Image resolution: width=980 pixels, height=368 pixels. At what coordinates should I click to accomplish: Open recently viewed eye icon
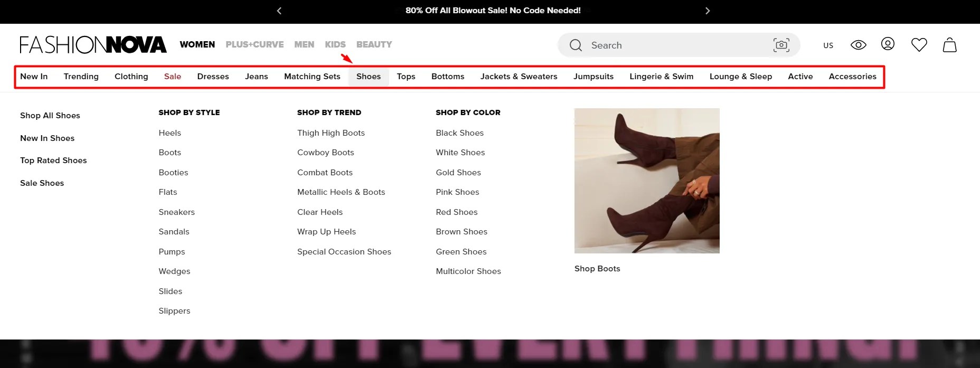pyautogui.click(x=859, y=45)
